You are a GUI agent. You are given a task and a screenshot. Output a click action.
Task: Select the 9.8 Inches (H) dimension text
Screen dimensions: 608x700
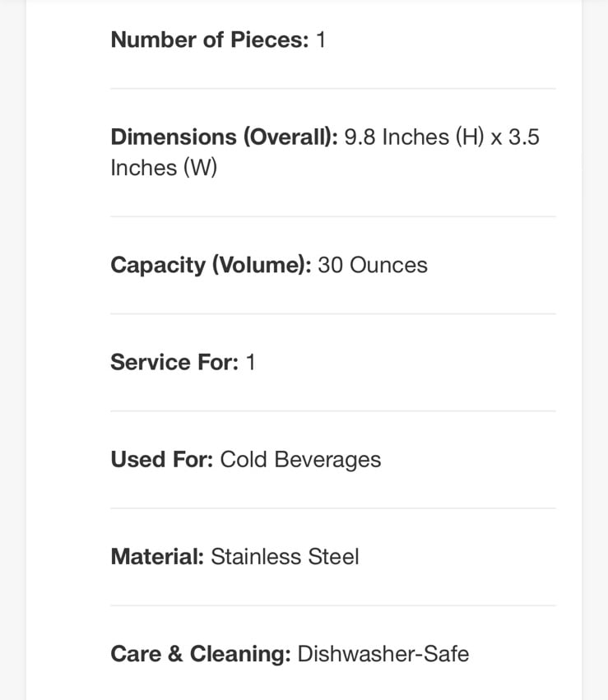(x=414, y=137)
